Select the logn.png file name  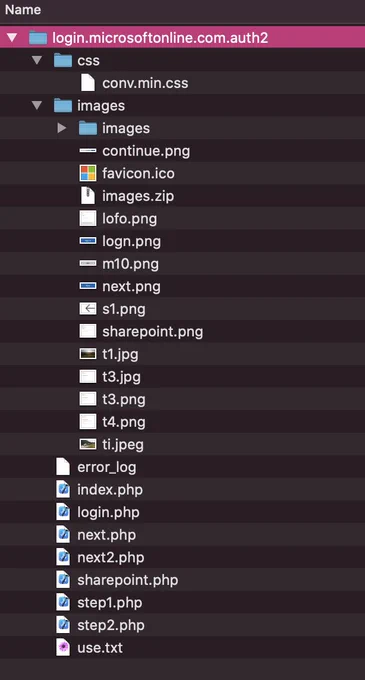point(131,241)
